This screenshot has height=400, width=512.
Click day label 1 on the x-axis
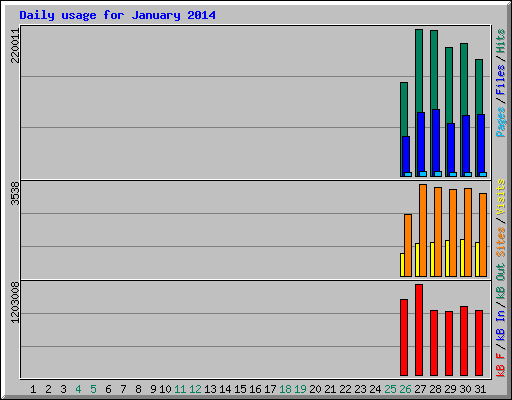tap(33, 389)
